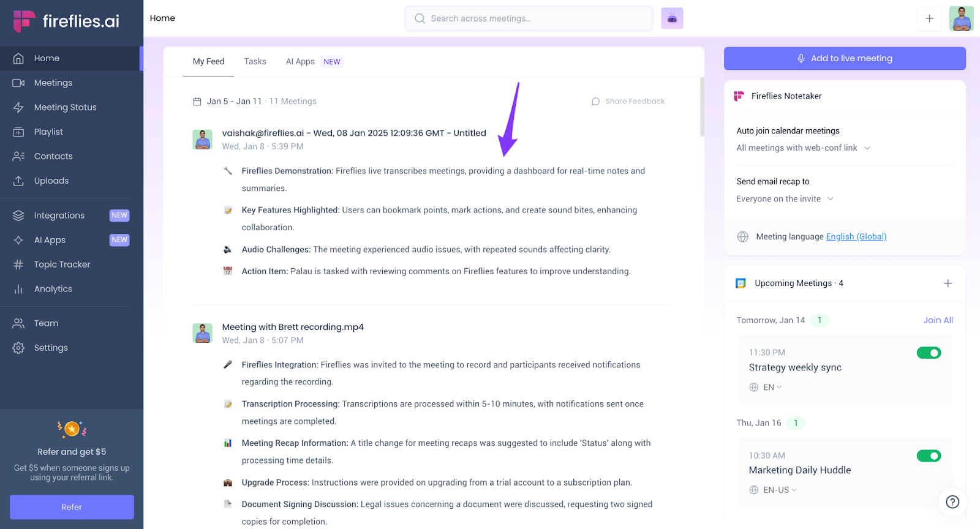
Task: Click the Strategy weekly sync meeting title
Action: pyautogui.click(x=795, y=367)
